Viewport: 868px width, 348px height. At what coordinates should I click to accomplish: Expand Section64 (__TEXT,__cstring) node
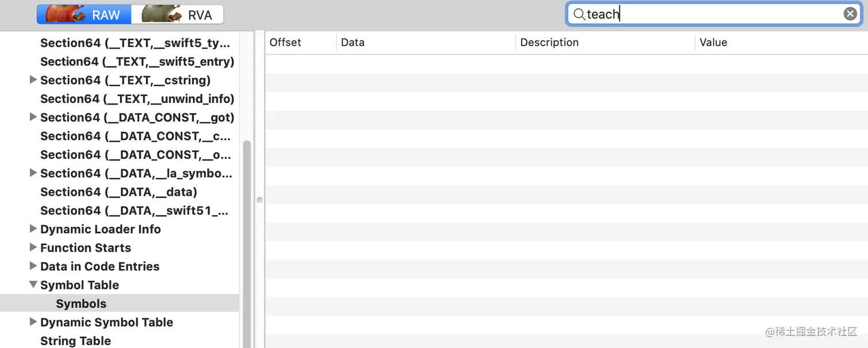pos(33,80)
